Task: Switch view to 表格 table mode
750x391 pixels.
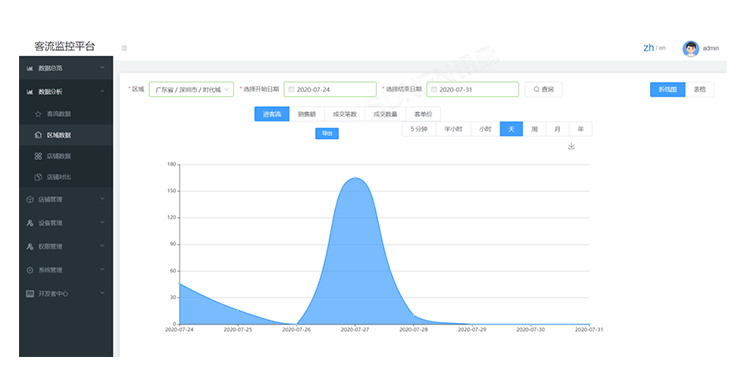Action: point(699,89)
